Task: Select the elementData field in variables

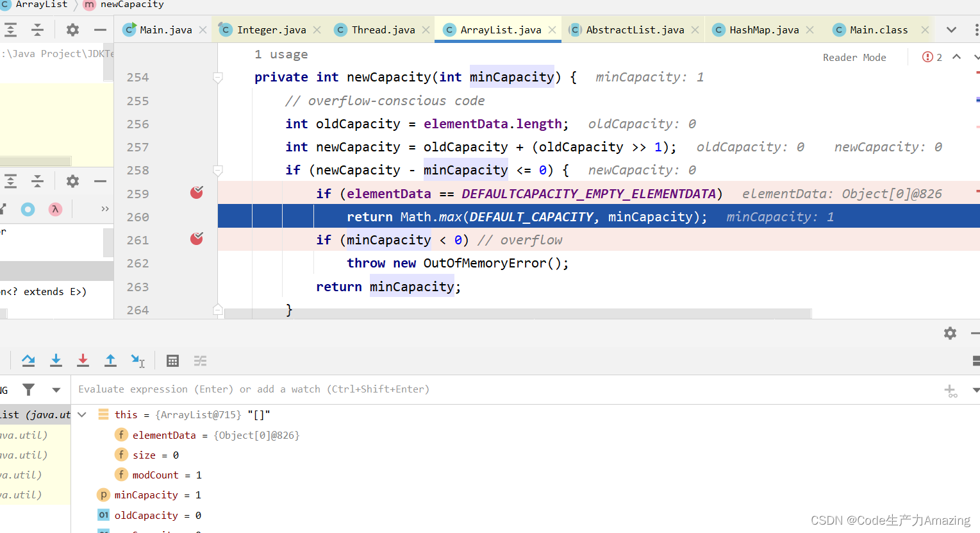Action: pos(206,435)
